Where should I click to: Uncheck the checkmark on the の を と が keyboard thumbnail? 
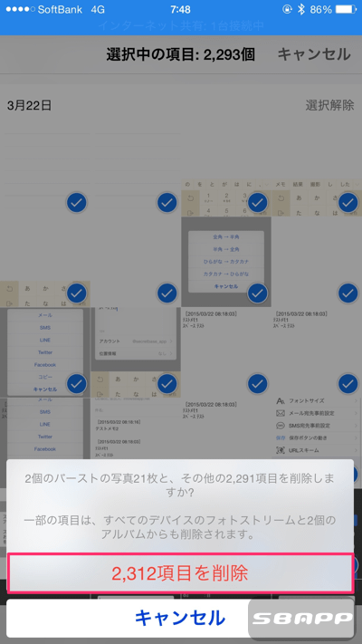(x=257, y=202)
